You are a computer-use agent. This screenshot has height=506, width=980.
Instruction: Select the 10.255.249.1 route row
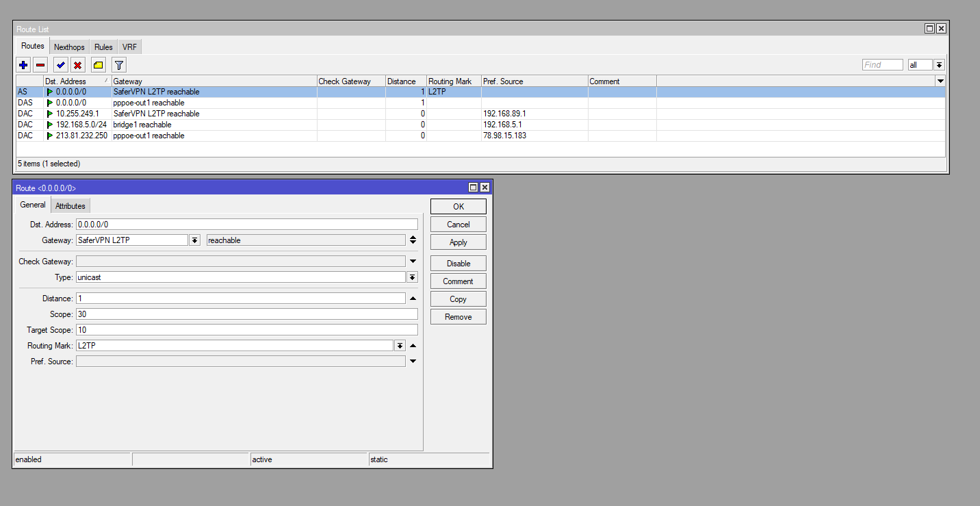(x=480, y=114)
